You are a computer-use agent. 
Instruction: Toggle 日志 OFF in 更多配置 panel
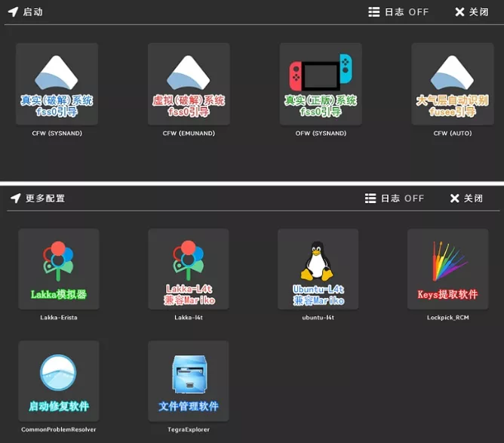(395, 198)
